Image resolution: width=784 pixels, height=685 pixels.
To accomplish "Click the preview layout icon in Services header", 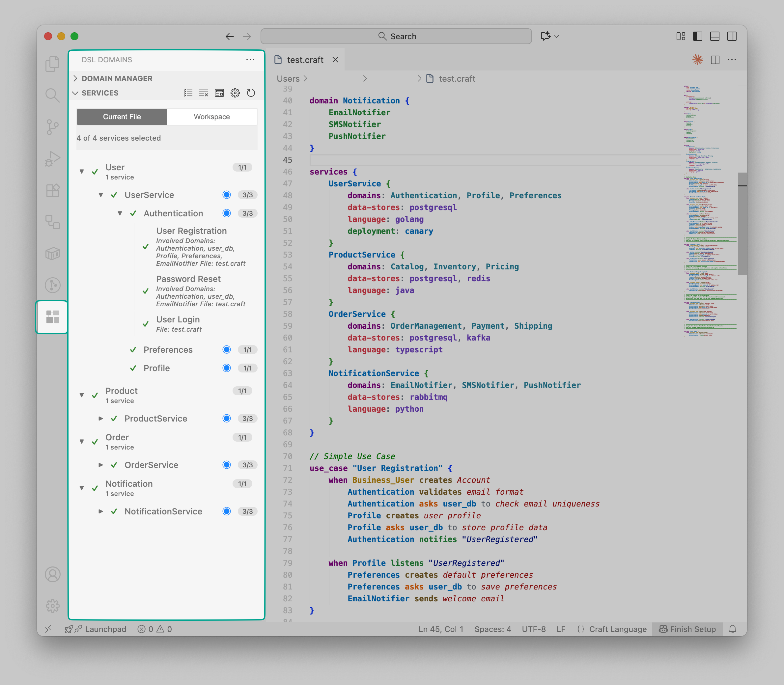I will click(219, 93).
